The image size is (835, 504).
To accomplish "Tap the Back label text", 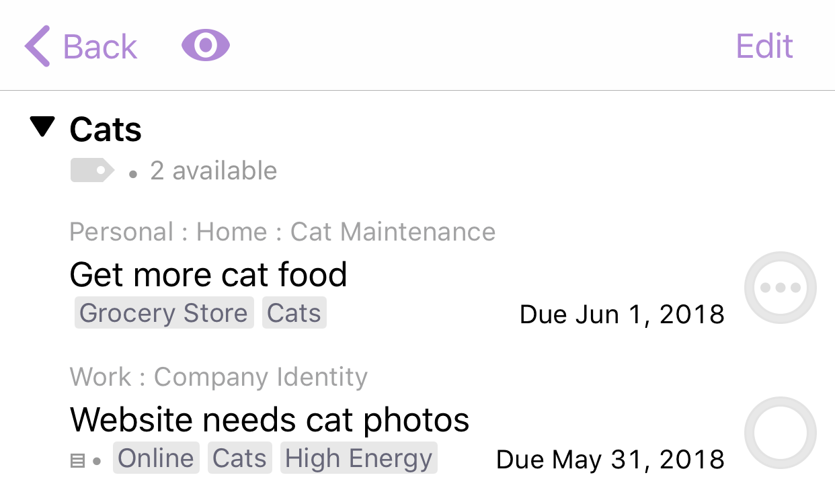I will click(100, 47).
